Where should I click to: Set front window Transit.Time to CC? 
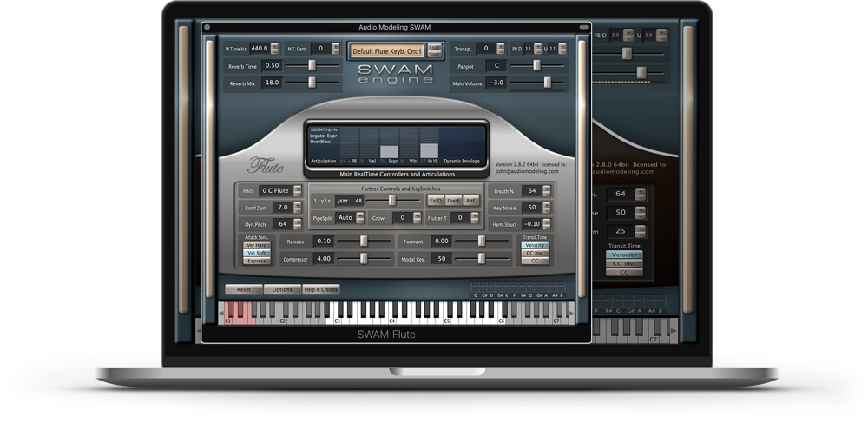pos(535,261)
